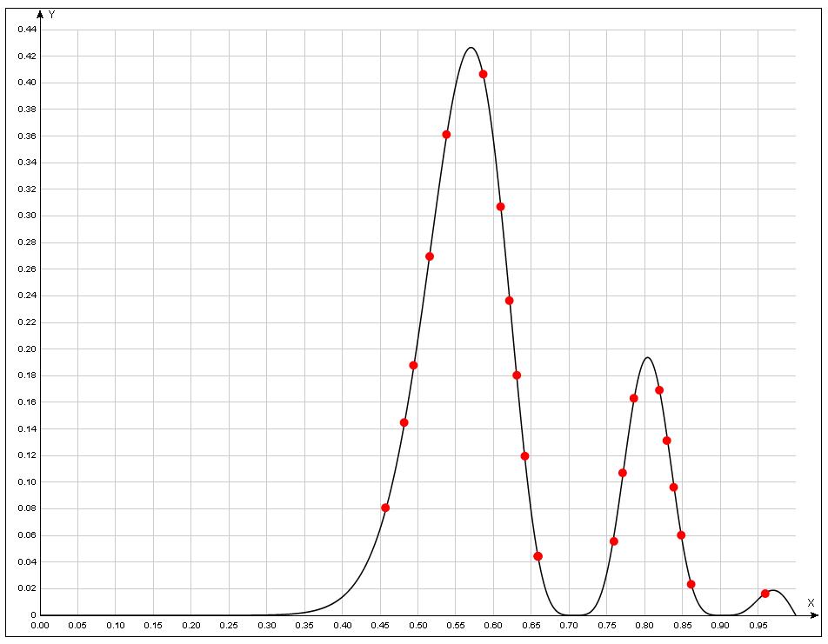The height and width of the screenshot is (644, 828).
Task: Click the 0.50 tick label on X axis
Action: [x=417, y=625]
